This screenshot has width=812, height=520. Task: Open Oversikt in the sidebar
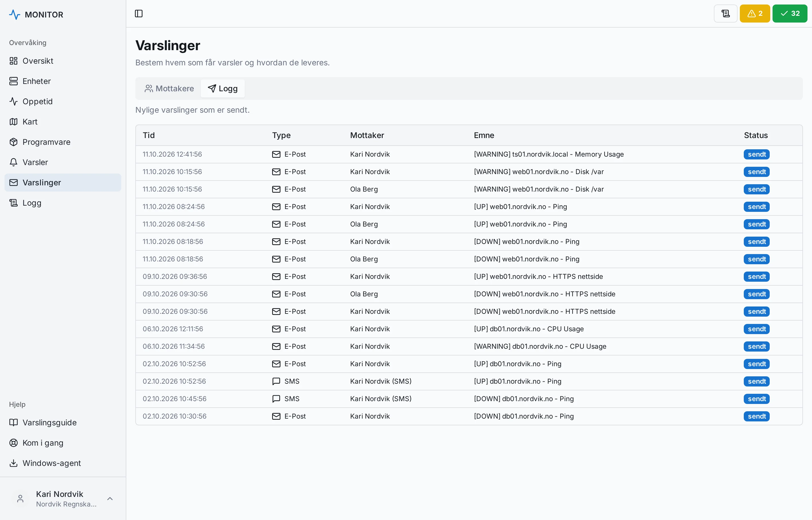63,61
